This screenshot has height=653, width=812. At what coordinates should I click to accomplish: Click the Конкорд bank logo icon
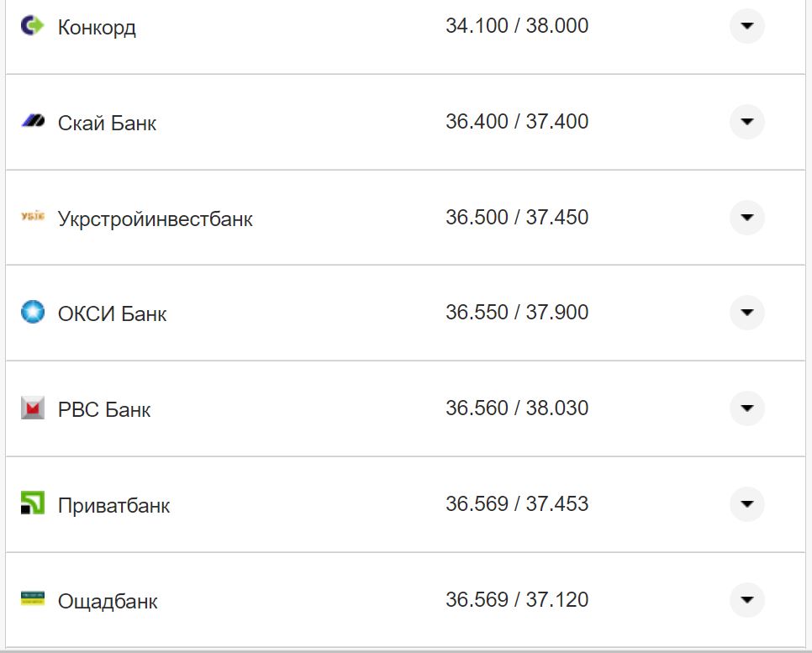point(32,26)
